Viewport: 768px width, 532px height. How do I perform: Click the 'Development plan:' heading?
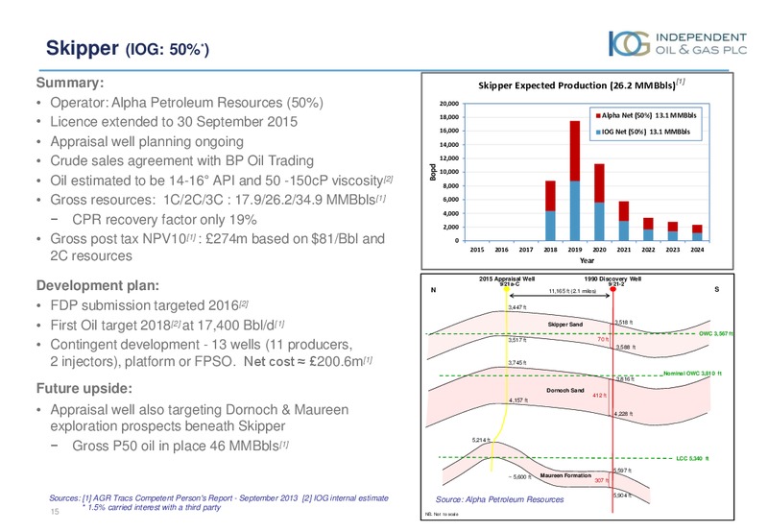click(98, 285)
